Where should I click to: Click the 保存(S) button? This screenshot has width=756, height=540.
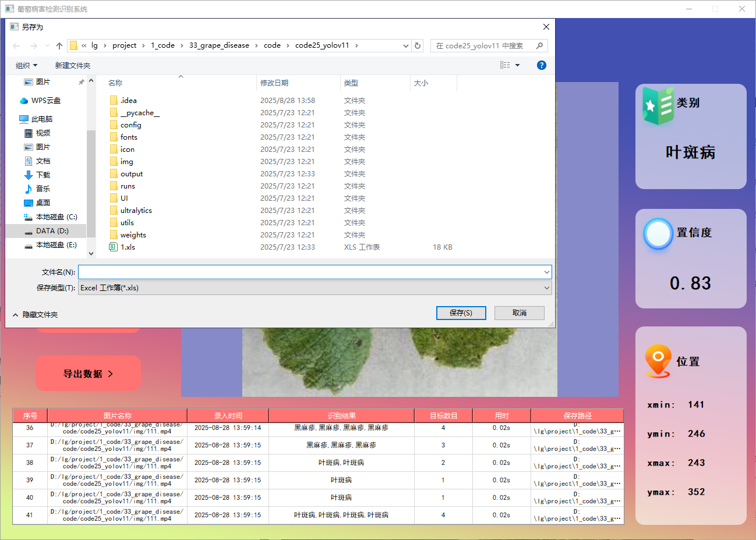tap(461, 313)
